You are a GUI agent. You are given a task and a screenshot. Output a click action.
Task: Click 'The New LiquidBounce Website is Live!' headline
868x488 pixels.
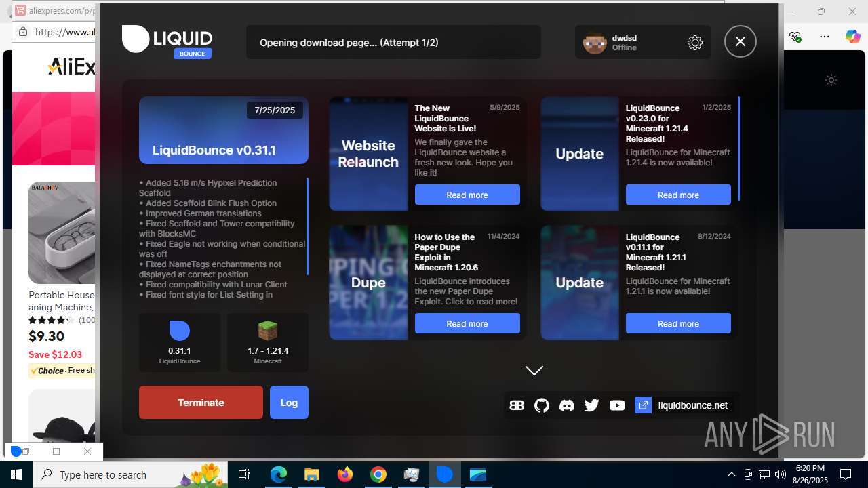446,118
